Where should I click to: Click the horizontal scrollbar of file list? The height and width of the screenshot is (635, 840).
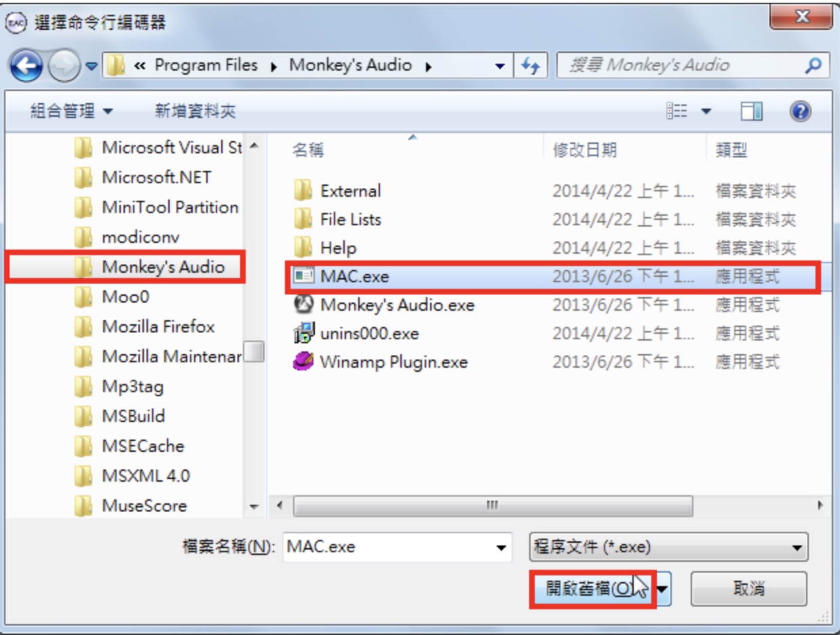493,505
